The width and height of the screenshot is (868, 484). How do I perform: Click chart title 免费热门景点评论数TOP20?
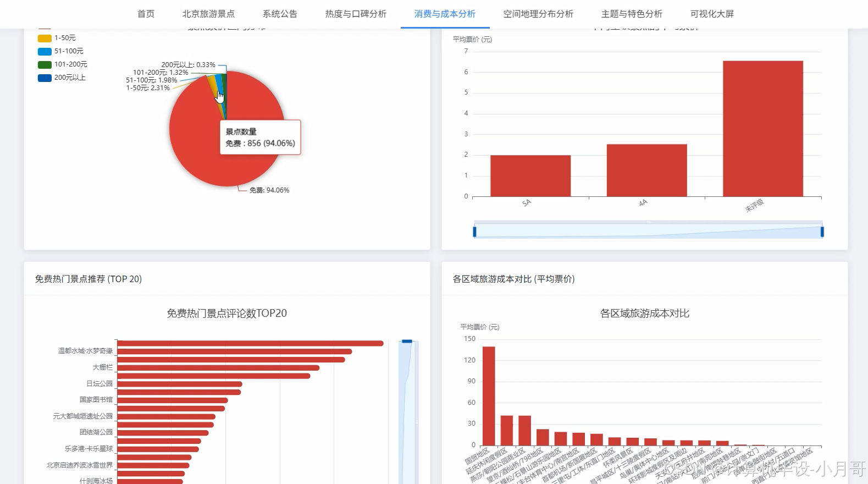pos(227,313)
